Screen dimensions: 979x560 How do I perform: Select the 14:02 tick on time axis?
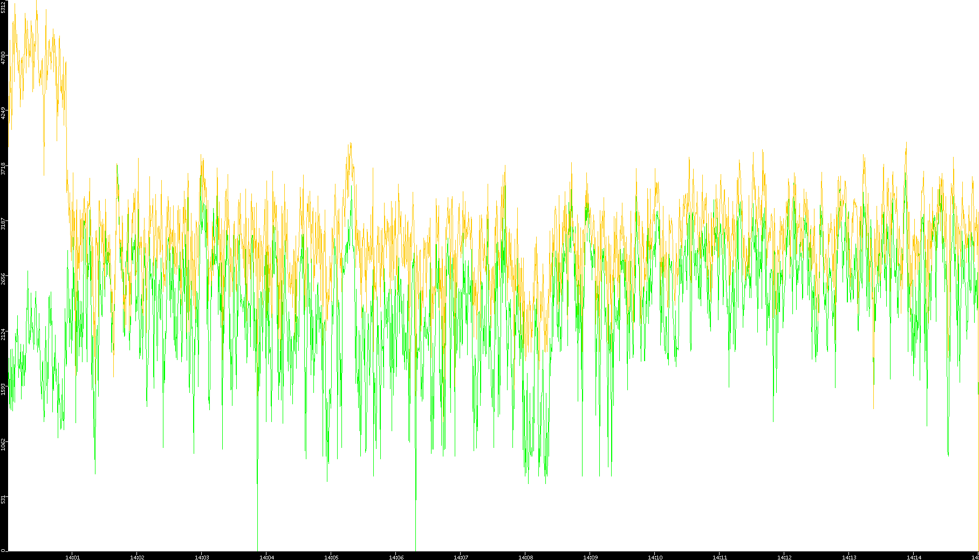coord(137,557)
